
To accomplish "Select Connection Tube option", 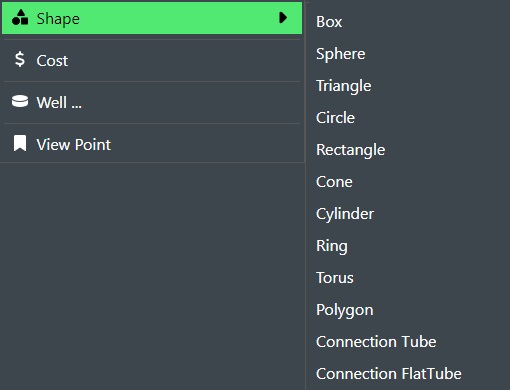I will pyautogui.click(x=376, y=342).
